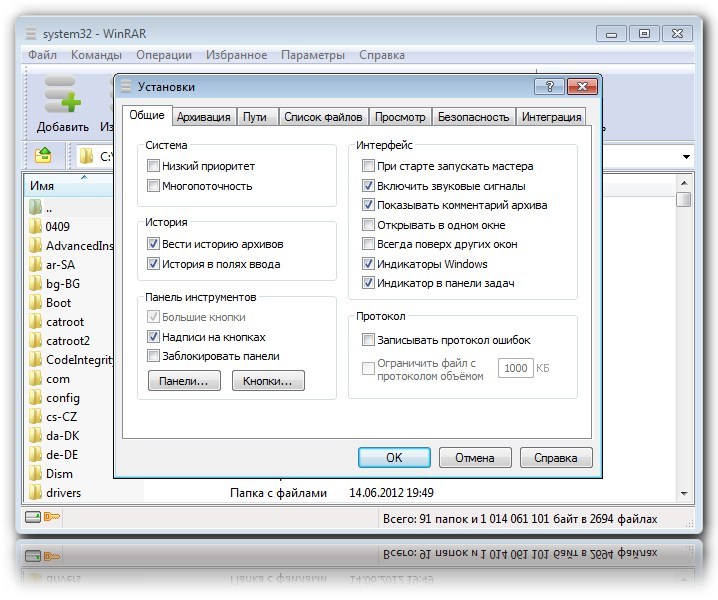Select the CodeIntegrity folder row
This screenshot has width=718, height=600.
[x=71, y=360]
